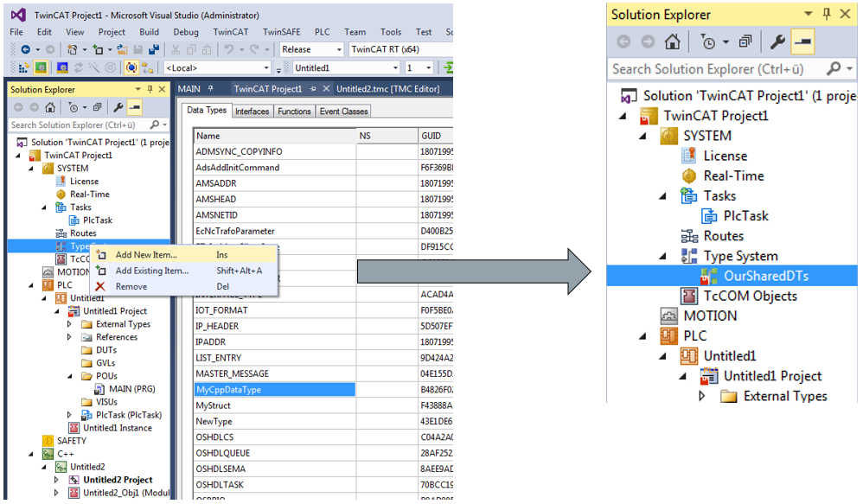The width and height of the screenshot is (863, 504).
Task: Click Home icon in enlarged Solution Explorer
Action: (672, 41)
